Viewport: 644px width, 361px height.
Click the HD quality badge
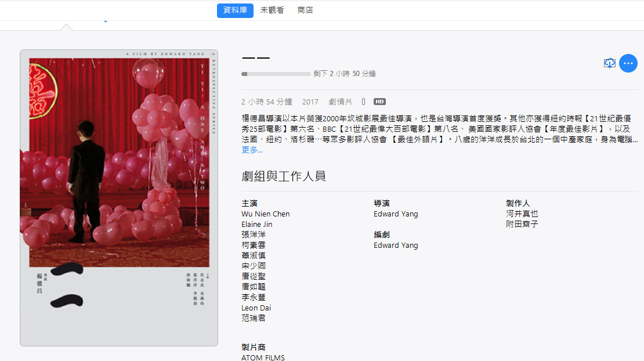pyautogui.click(x=379, y=102)
